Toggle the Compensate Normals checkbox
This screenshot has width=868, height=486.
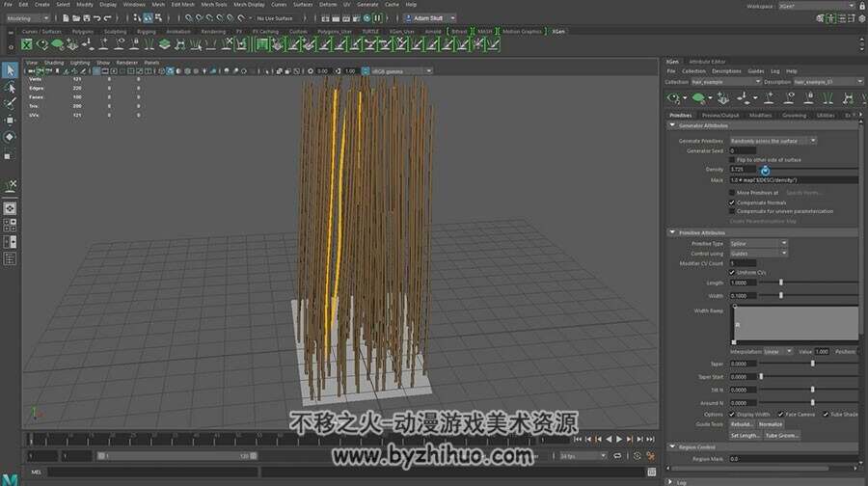tap(732, 202)
